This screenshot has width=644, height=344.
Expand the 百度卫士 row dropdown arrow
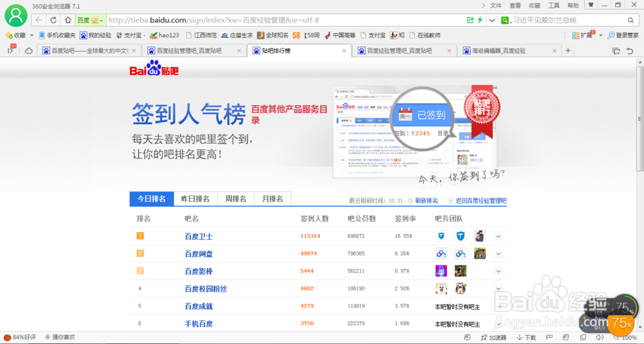pos(498,236)
